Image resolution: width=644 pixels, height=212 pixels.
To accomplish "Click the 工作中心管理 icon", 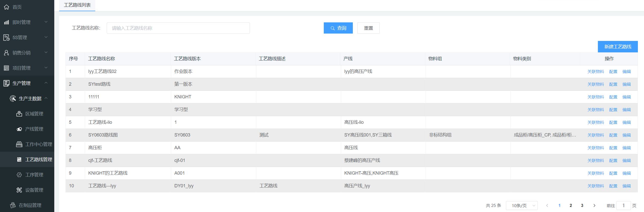I will (x=19, y=144).
